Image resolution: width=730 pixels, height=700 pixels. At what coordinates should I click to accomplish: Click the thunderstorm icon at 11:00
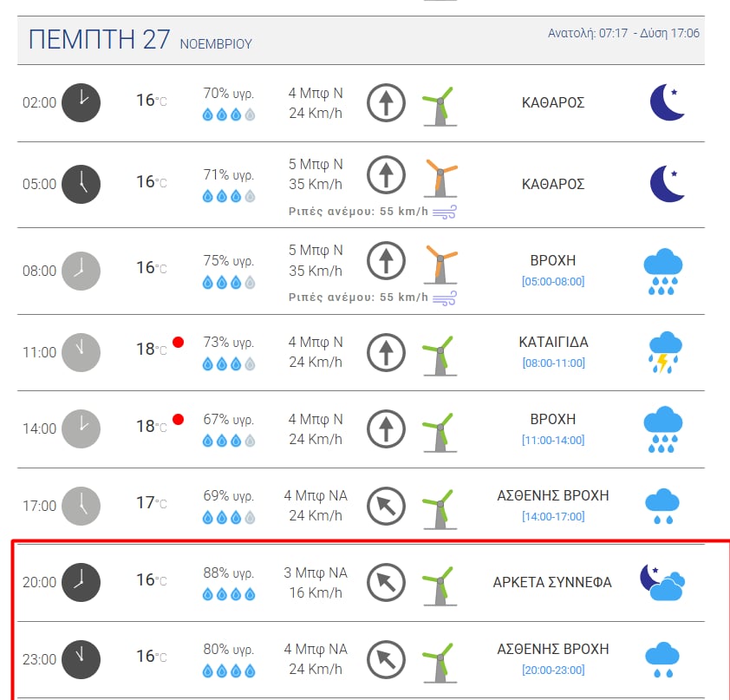pyautogui.click(x=663, y=352)
